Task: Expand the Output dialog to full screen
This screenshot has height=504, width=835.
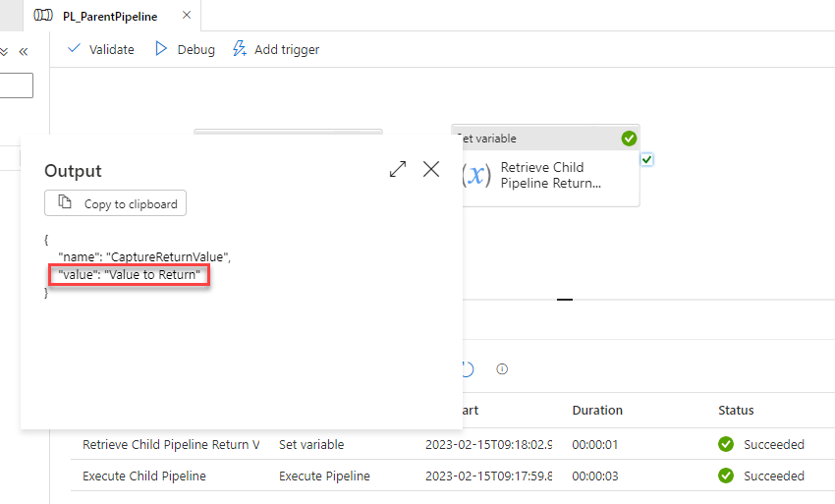Action: coord(398,169)
